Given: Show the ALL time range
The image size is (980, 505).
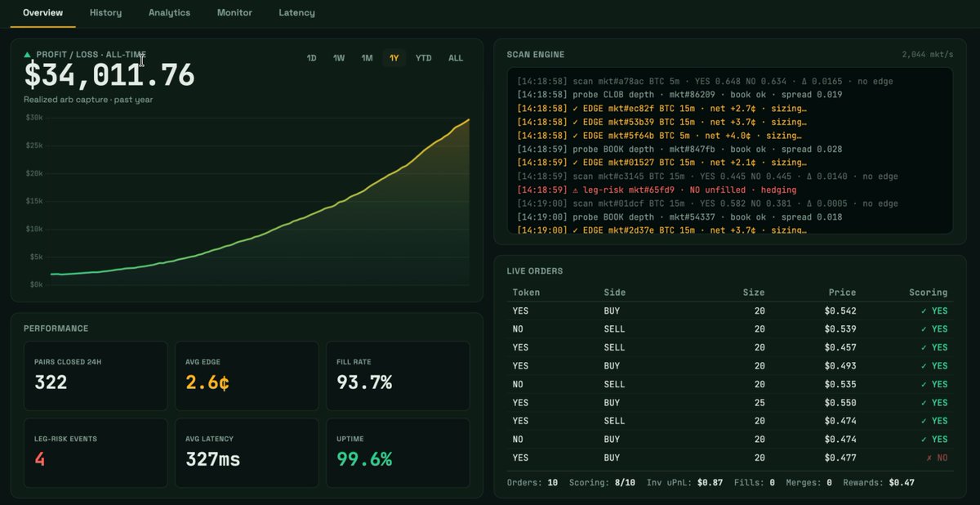Looking at the screenshot, I should (x=456, y=58).
